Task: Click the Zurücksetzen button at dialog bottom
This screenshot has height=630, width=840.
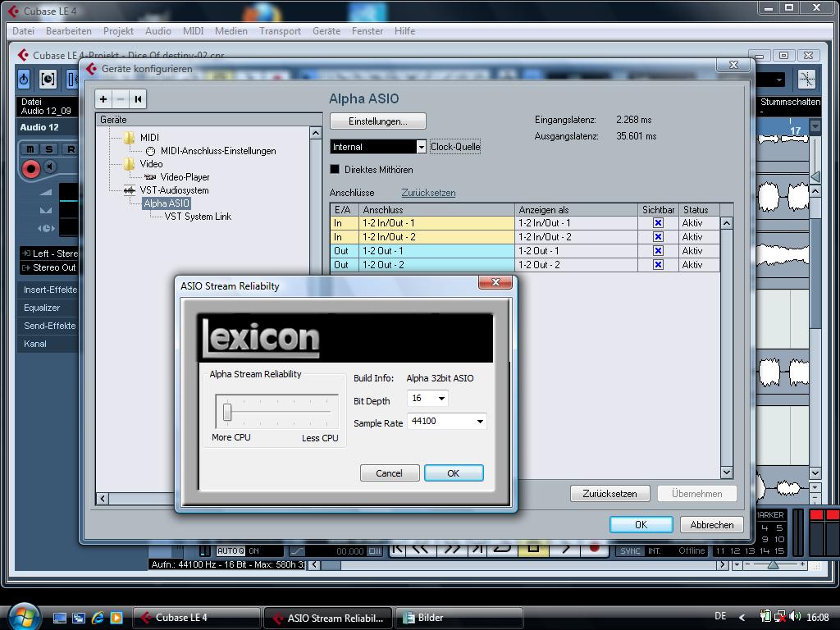Action: tap(609, 493)
